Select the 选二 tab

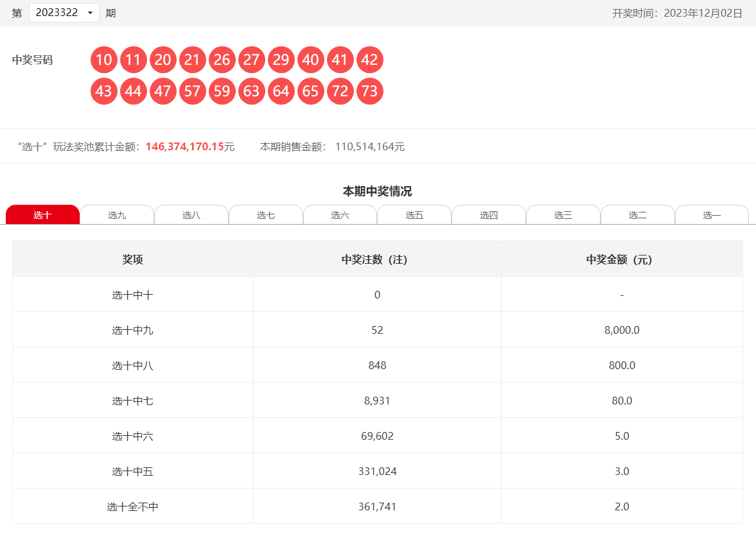tap(637, 215)
